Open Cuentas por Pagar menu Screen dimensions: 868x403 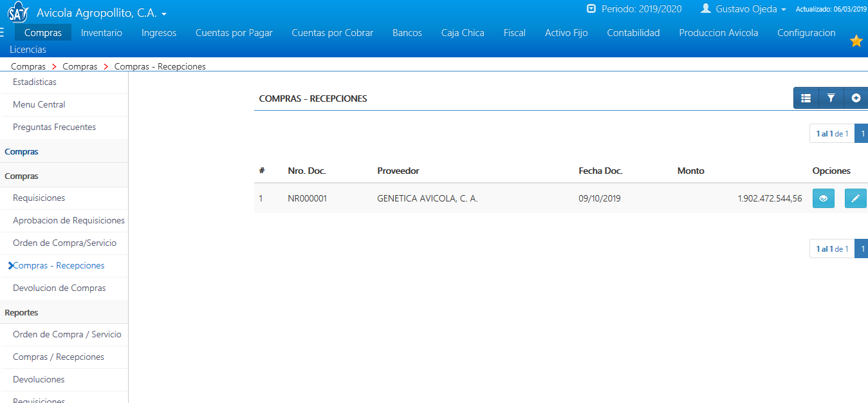pos(234,32)
